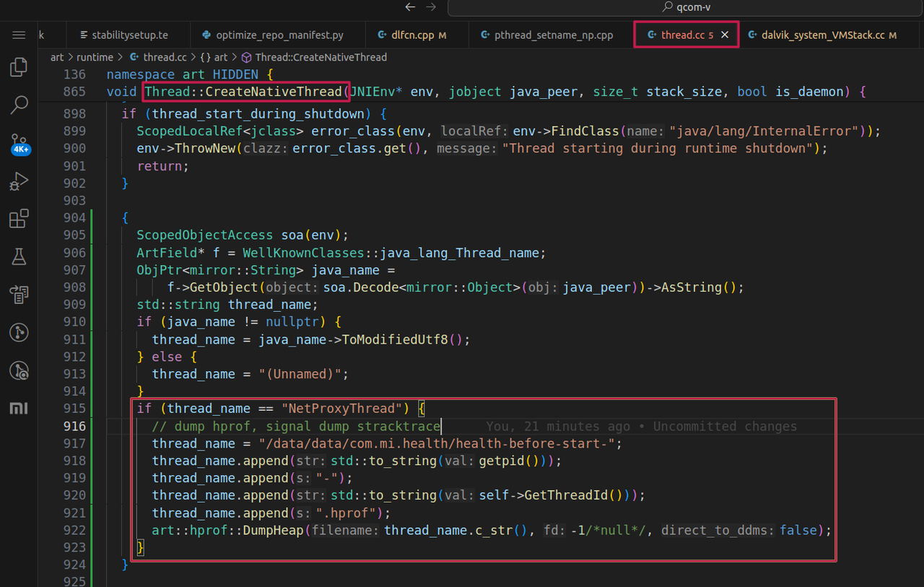Go forward using the right arrow
Viewport: 924px width, 587px height.
pos(431,7)
